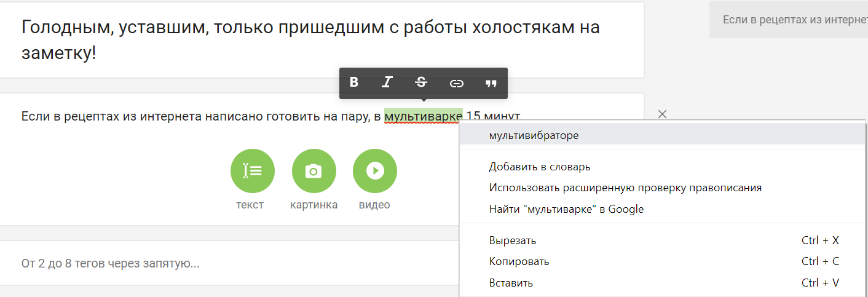Remove the text block with X icon
The width and height of the screenshot is (868, 297).
(662, 114)
